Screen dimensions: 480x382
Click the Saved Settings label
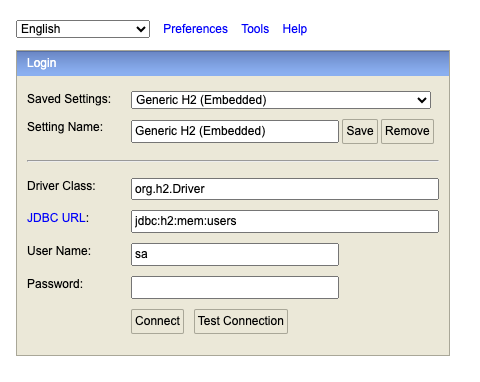click(x=69, y=99)
